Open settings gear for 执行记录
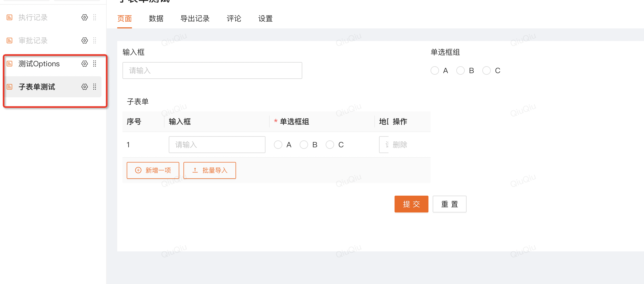644x284 pixels. coord(84,17)
